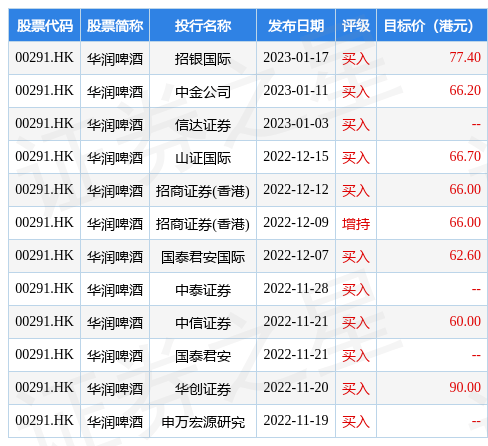
Task: Click the 股票代码 column header
Action: pos(45,26)
